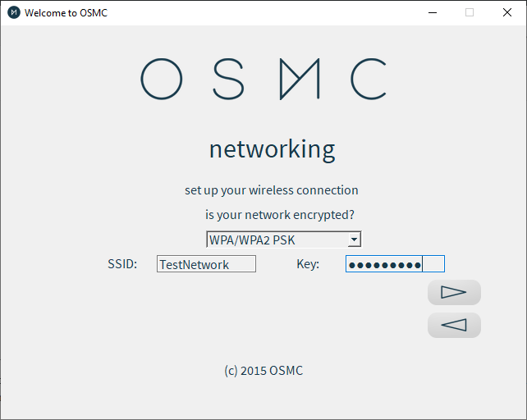
Task: Click the 'networking' heading text
Action: [x=273, y=150]
